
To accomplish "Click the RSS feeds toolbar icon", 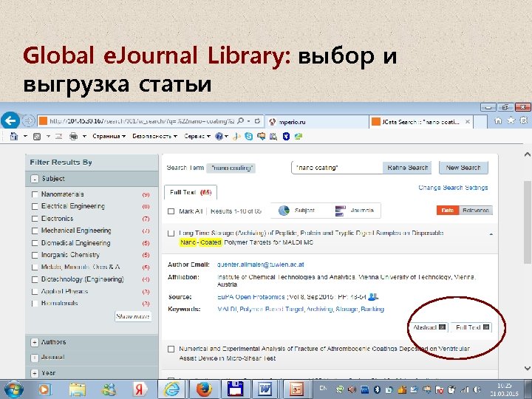I will click(37, 137).
